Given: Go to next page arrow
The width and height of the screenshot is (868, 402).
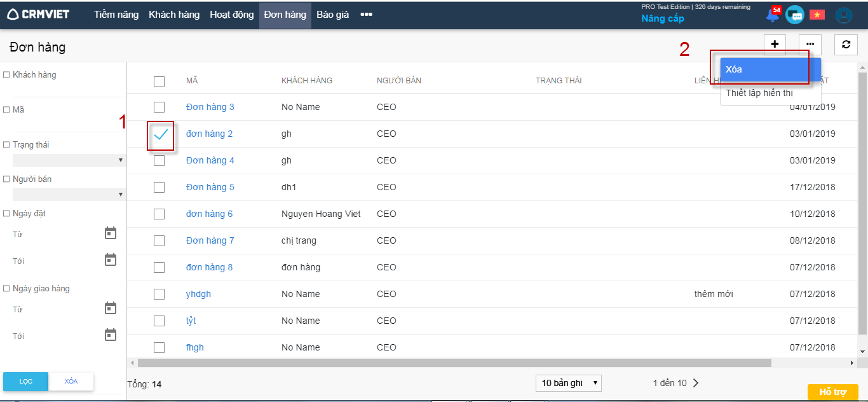Looking at the screenshot, I should [696, 383].
